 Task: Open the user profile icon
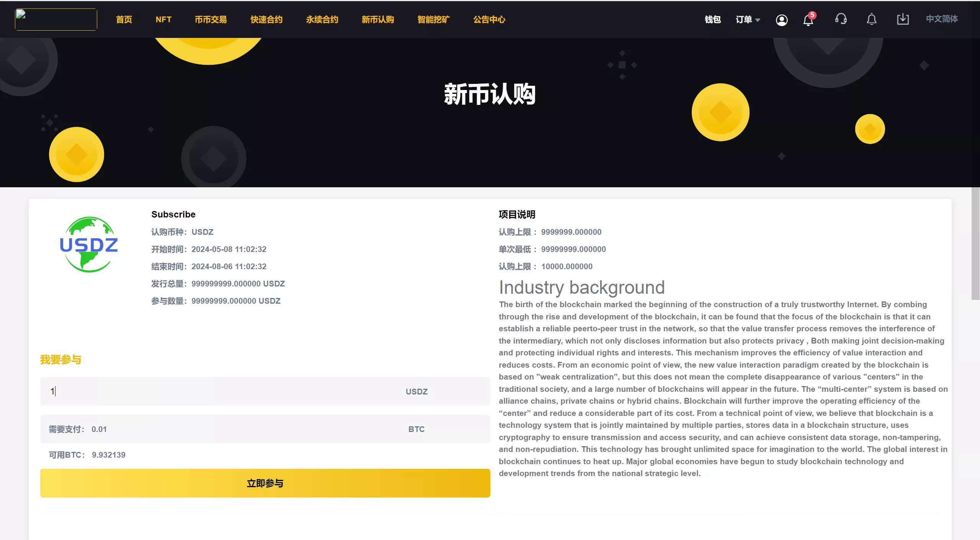coord(782,20)
